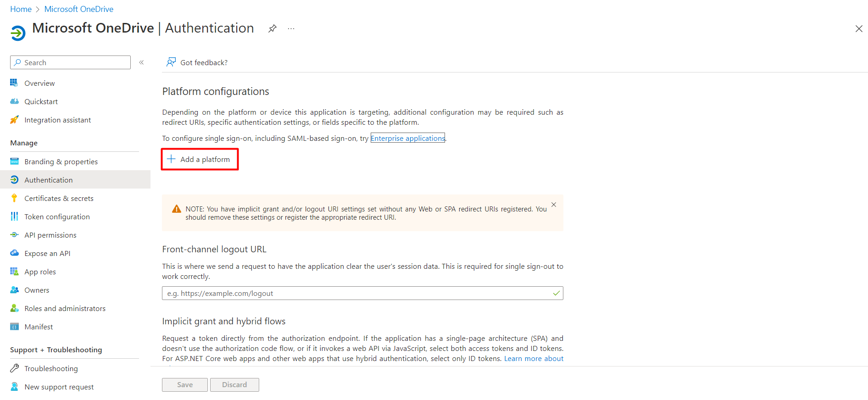Open New support request
The height and width of the screenshot is (400, 868).
click(x=59, y=387)
